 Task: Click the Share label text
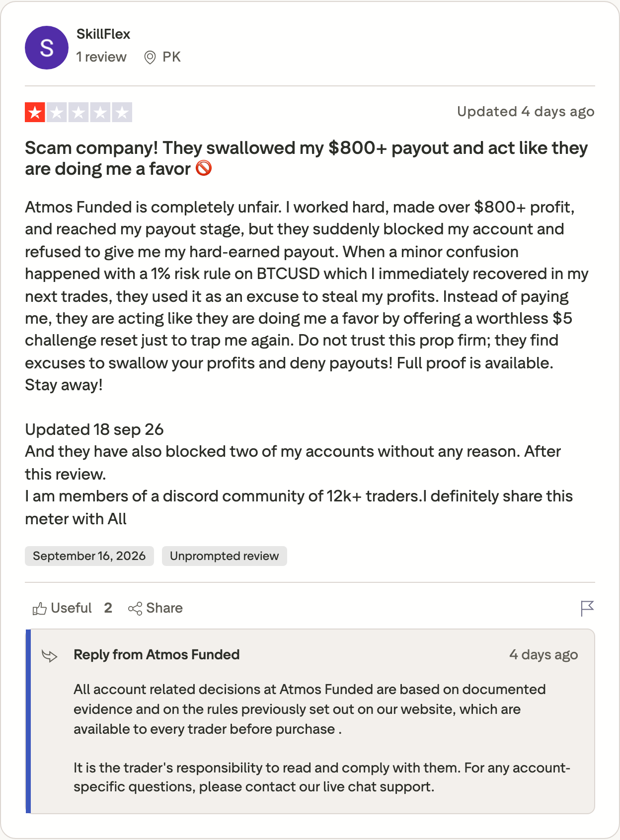164,608
